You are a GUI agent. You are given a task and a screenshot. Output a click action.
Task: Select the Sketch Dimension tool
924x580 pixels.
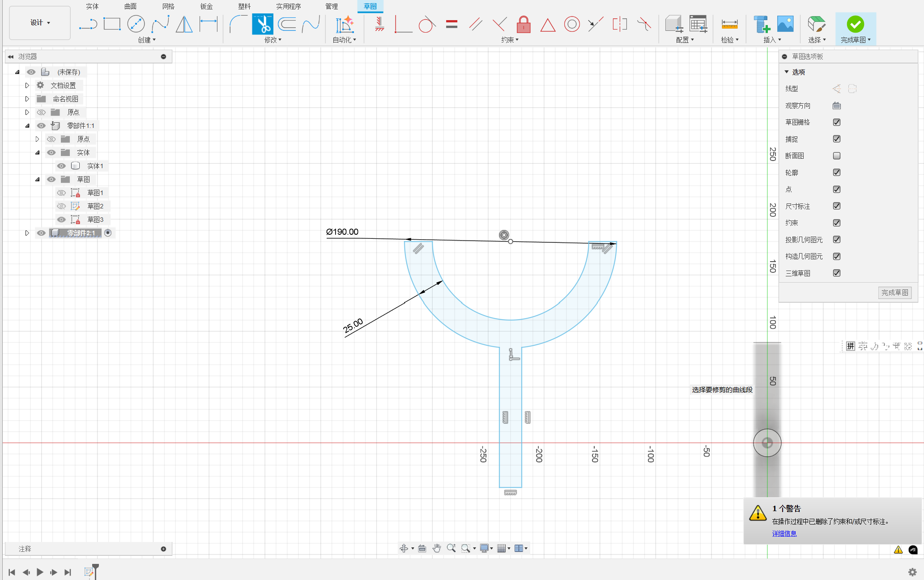point(208,24)
